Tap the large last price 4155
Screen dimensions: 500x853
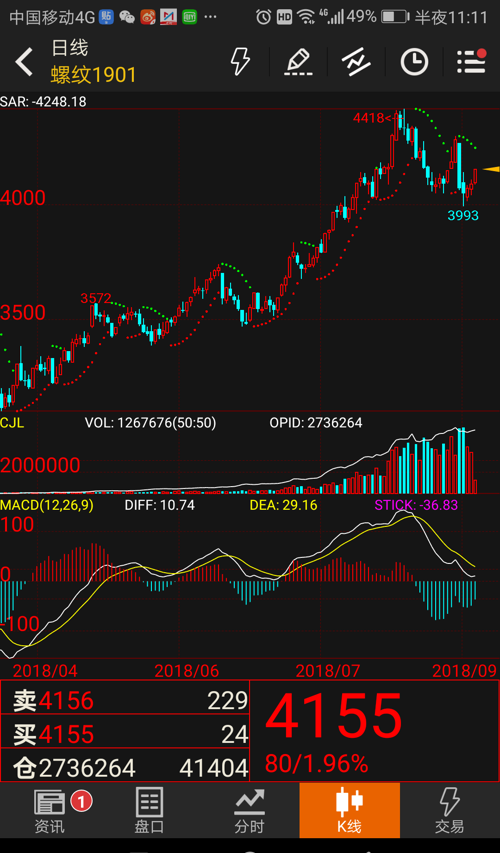tap(334, 715)
